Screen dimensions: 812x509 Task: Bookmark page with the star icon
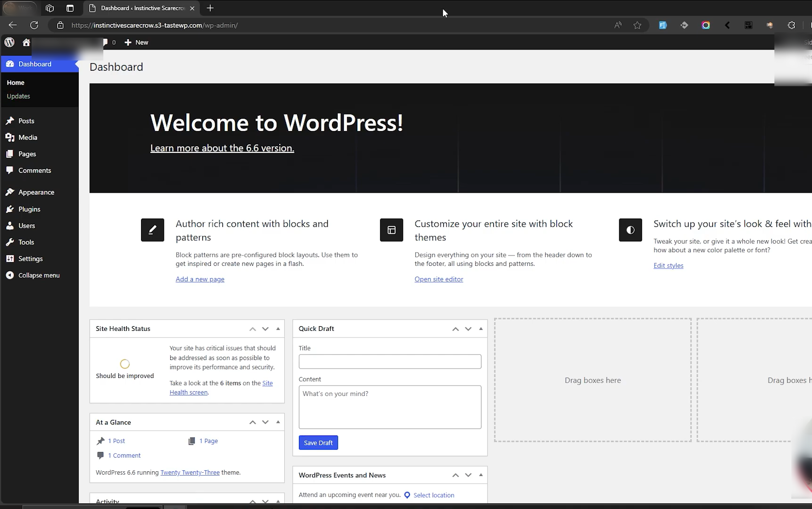(x=637, y=25)
